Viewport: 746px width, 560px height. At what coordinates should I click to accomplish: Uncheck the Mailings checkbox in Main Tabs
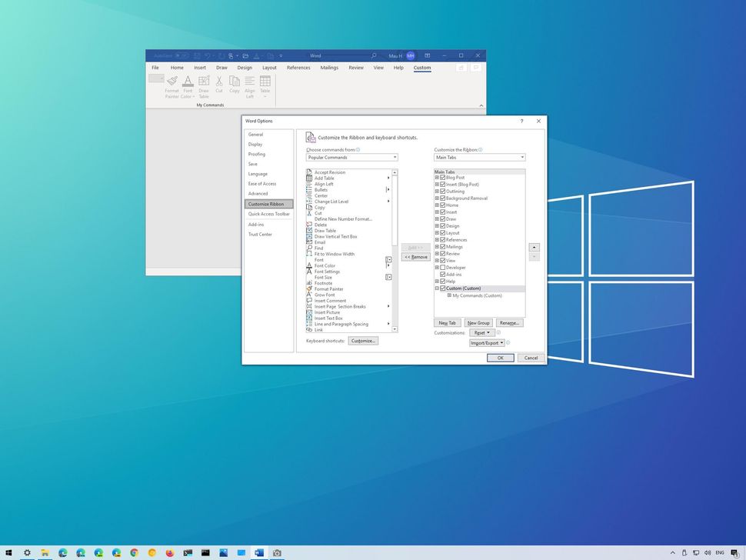point(441,247)
